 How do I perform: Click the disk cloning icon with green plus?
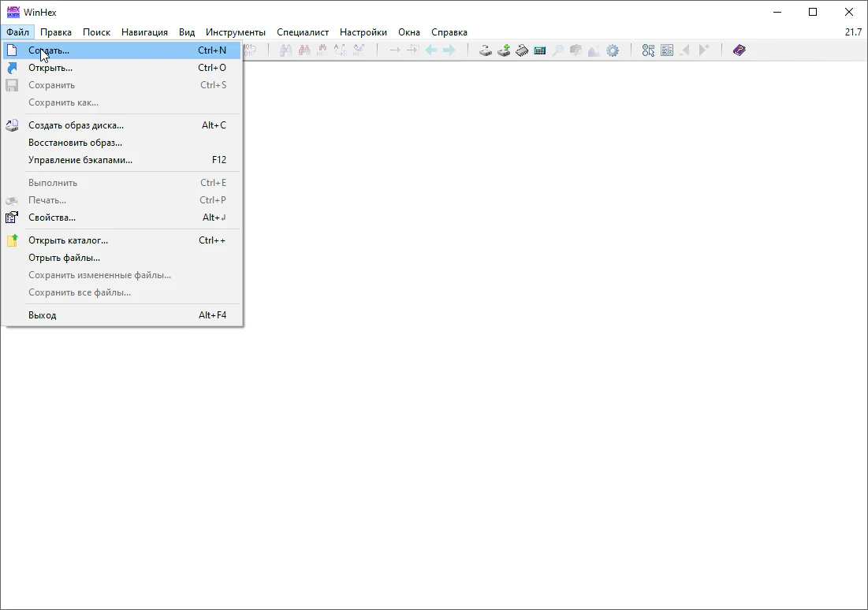pyautogui.click(x=504, y=50)
